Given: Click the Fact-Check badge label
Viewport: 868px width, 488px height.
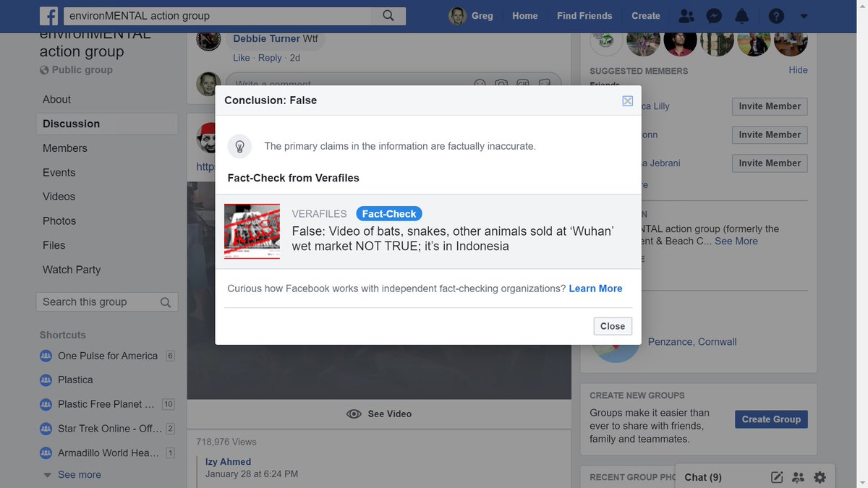Looking at the screenshot, I should click(389, 214).
